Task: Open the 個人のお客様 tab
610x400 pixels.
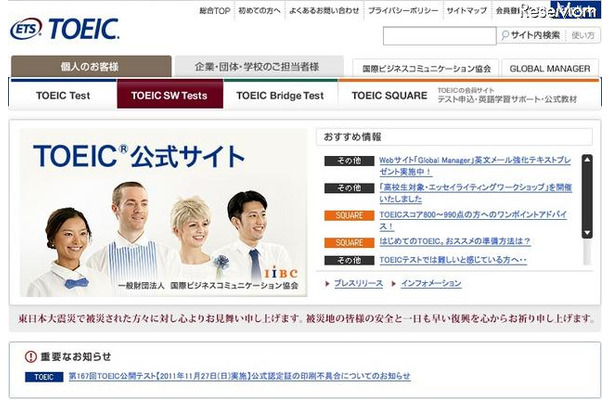Action: click(91, 67)
